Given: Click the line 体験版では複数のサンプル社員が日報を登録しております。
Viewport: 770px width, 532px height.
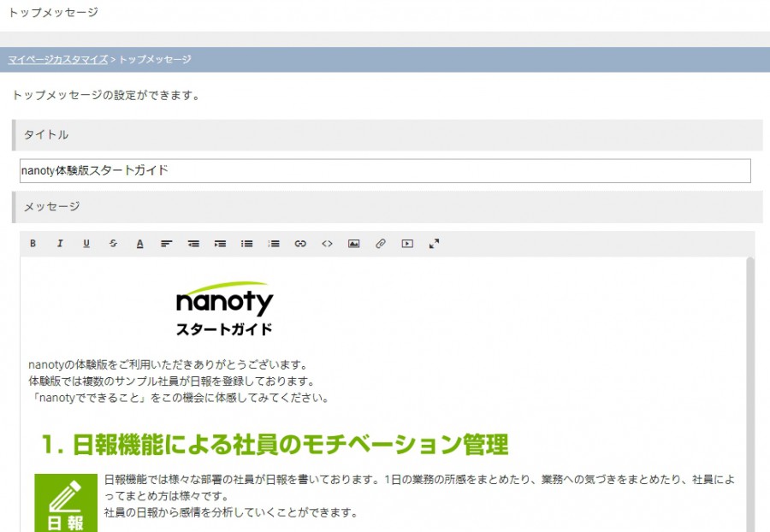Looking at the screenshot, I should coord(172,381).
